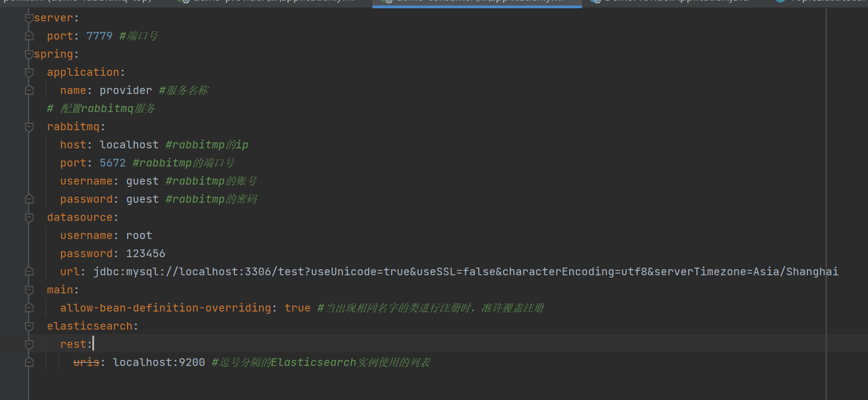This screenshot has width=868, height=400.
Task: Click the jdbc:mysql connection string
Action: (x=466, y=272)
